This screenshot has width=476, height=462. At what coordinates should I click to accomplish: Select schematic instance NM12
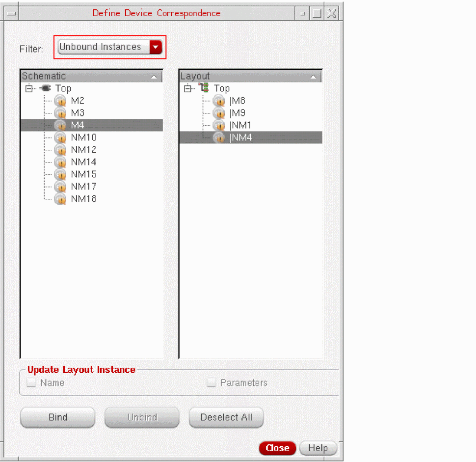(x=83, y=150)
